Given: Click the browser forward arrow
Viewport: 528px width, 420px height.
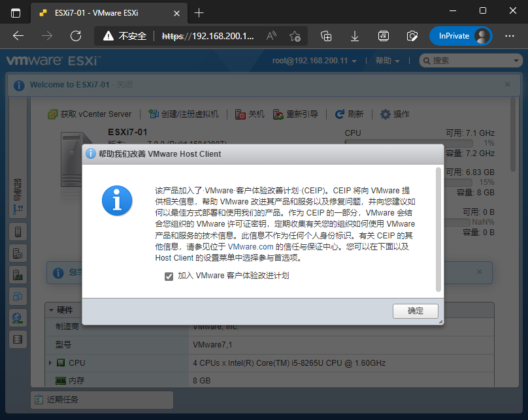Looking at the screenshot, I should pos(47,36).
